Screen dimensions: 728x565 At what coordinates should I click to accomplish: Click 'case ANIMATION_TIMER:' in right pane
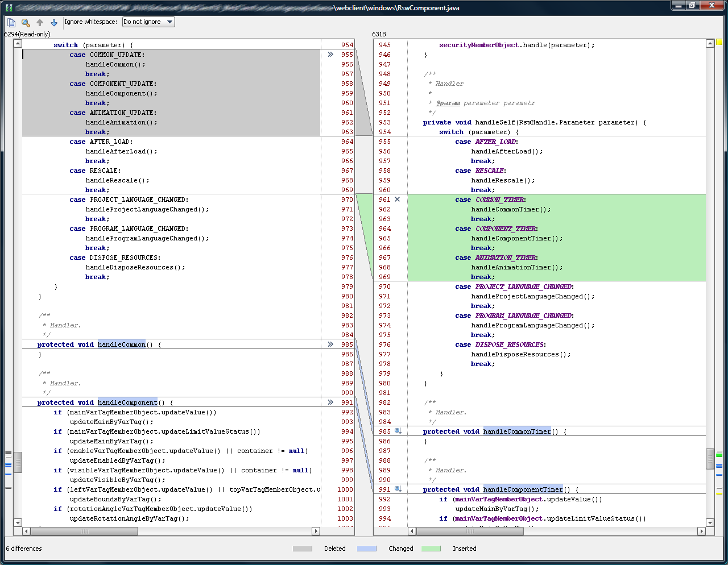[497, 257]
